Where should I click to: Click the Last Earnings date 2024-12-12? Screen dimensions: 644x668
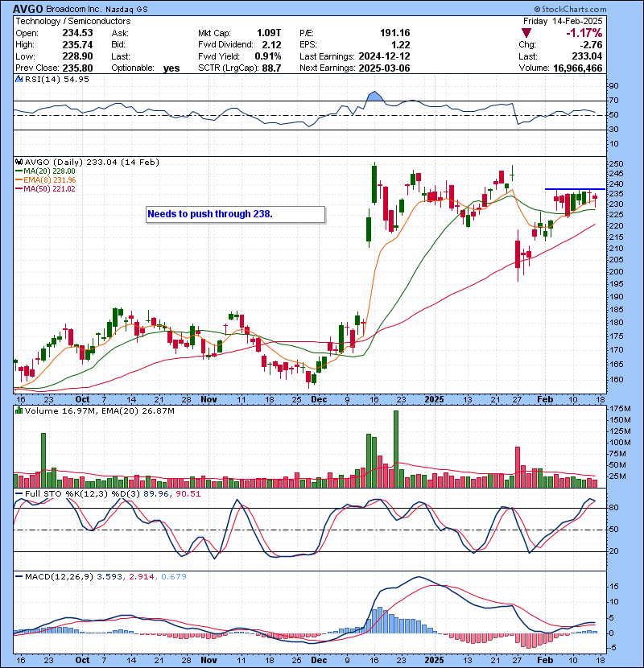(384, 56)
